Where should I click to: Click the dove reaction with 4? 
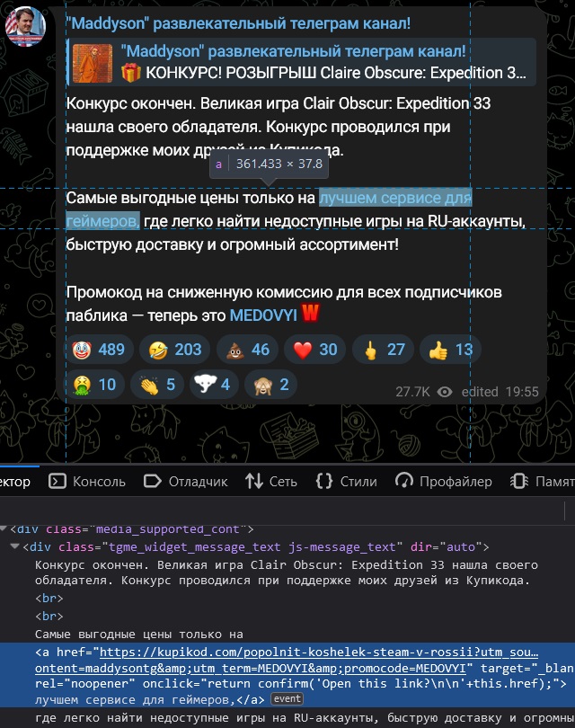click(214, 385)
